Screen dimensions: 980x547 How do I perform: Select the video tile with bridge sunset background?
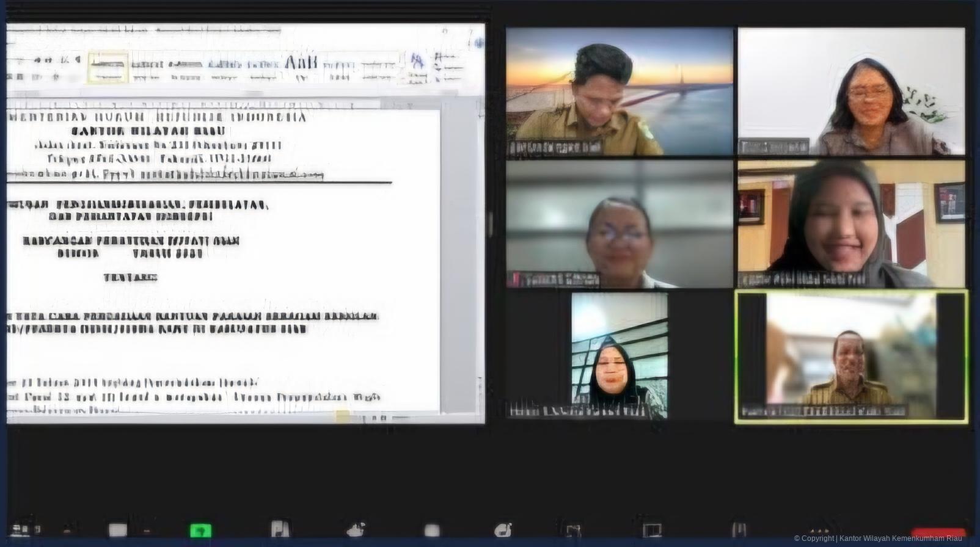pyautogui.click(x=620, y=90)
